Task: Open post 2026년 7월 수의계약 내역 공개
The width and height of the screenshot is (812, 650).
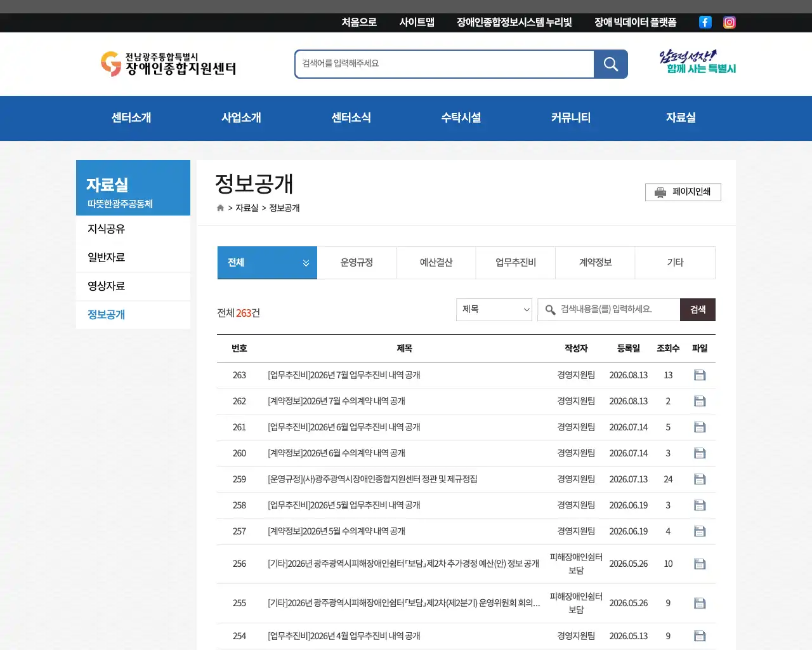Action: 336,401
